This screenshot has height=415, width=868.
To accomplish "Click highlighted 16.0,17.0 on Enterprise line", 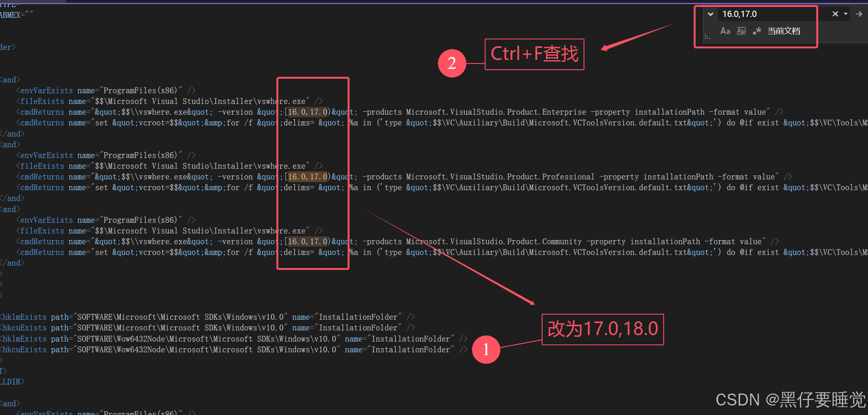I will [307, 111].
